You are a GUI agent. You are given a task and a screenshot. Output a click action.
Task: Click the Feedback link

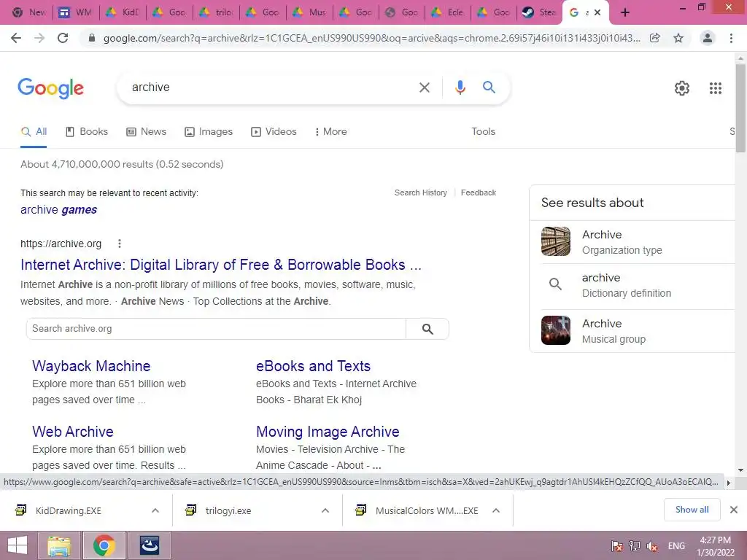tap(479, 192)
